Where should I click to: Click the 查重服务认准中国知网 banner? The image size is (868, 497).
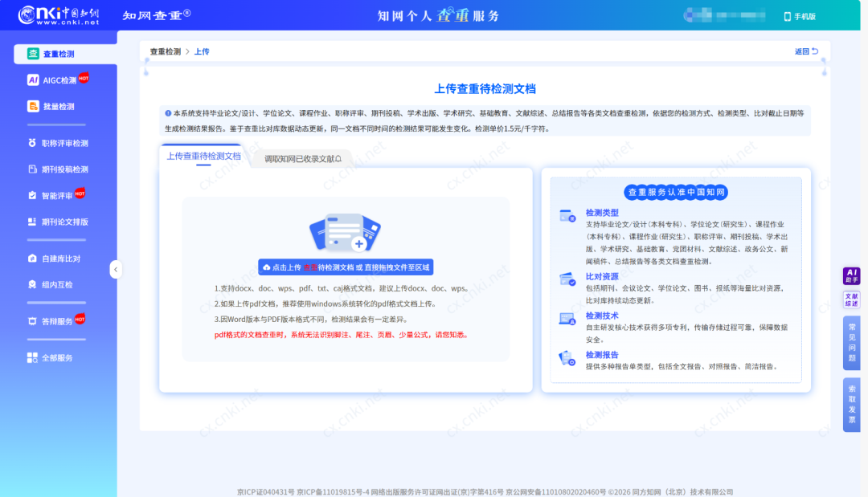tap(676, 193)
